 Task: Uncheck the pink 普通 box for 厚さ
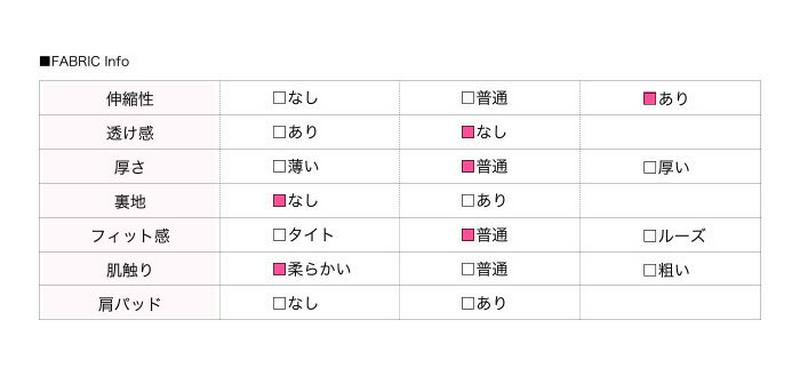(x=468, y=166)
